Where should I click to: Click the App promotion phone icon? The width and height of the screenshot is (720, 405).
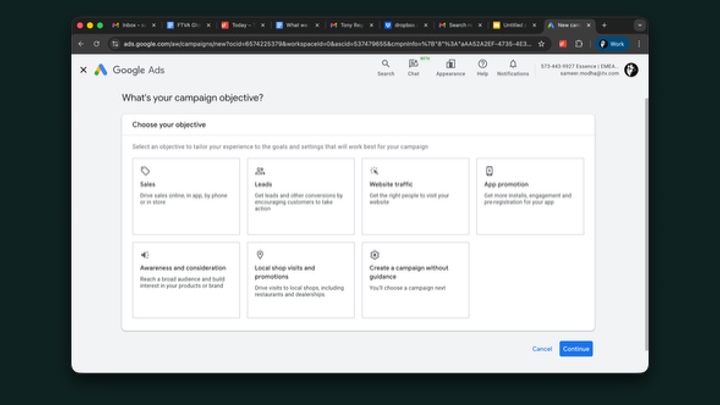(489, 171)
